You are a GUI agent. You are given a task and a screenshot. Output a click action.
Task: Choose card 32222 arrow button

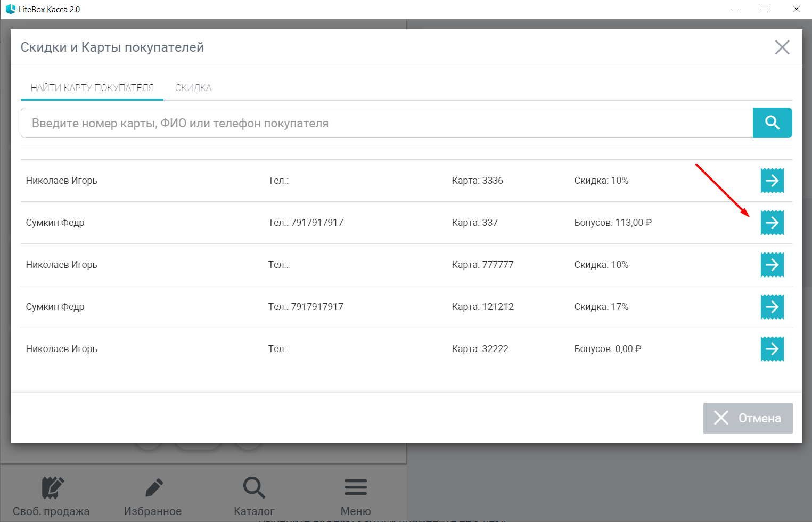point(772,349)
